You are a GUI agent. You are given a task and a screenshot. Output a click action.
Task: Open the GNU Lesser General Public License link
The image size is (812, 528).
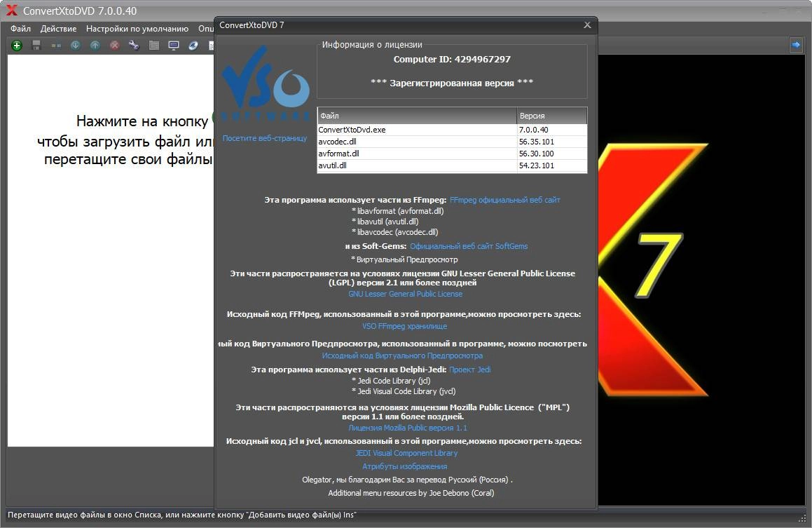click(x=406, y=294)
